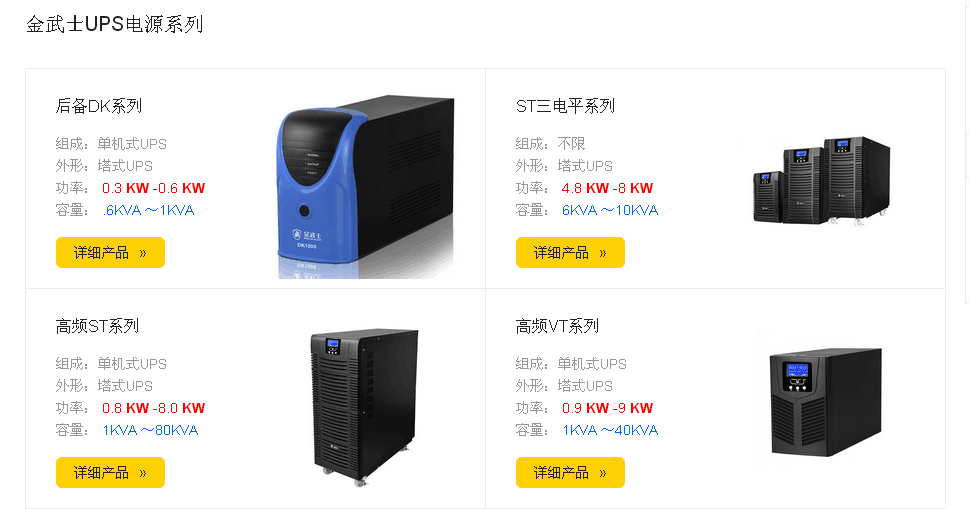Click the blue DK1000 UPS product image

[366, 187]
